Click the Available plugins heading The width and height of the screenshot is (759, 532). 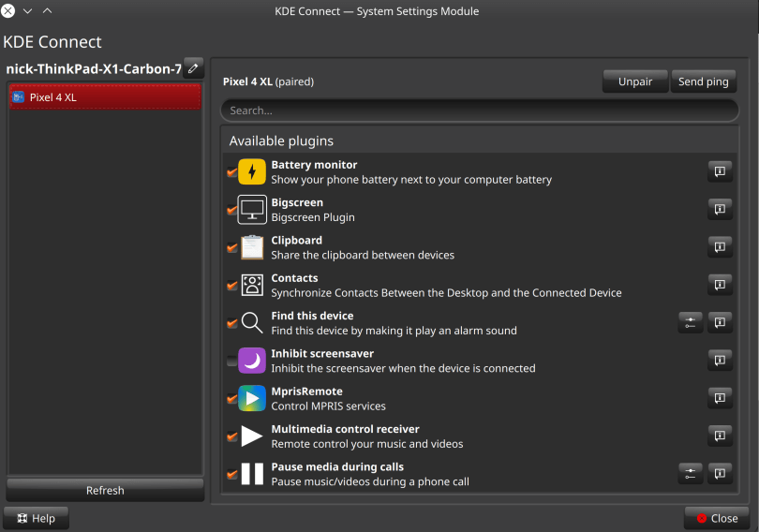pos(281,141)
